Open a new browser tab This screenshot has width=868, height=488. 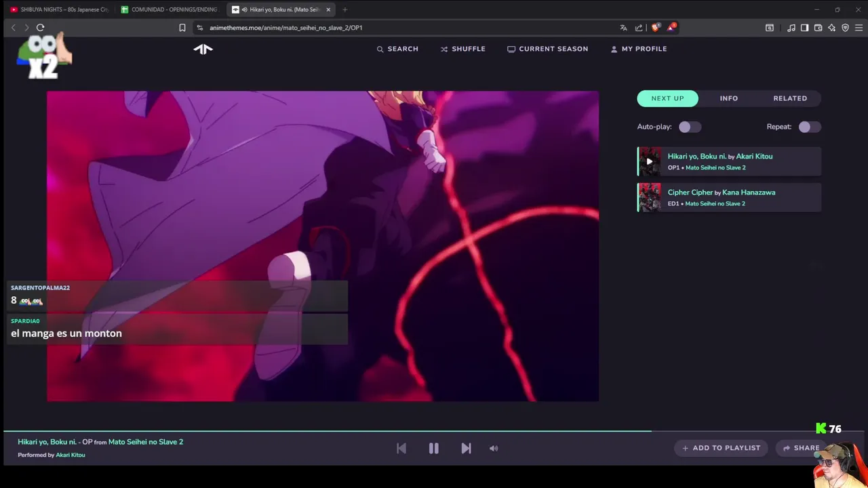(344, 9)
